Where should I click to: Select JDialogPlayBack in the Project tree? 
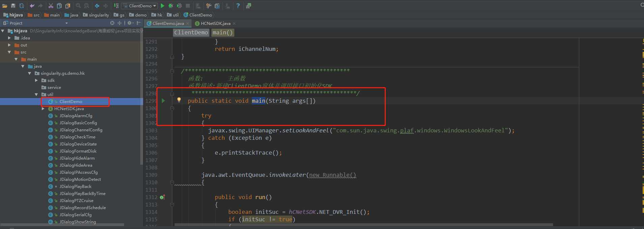75,186
